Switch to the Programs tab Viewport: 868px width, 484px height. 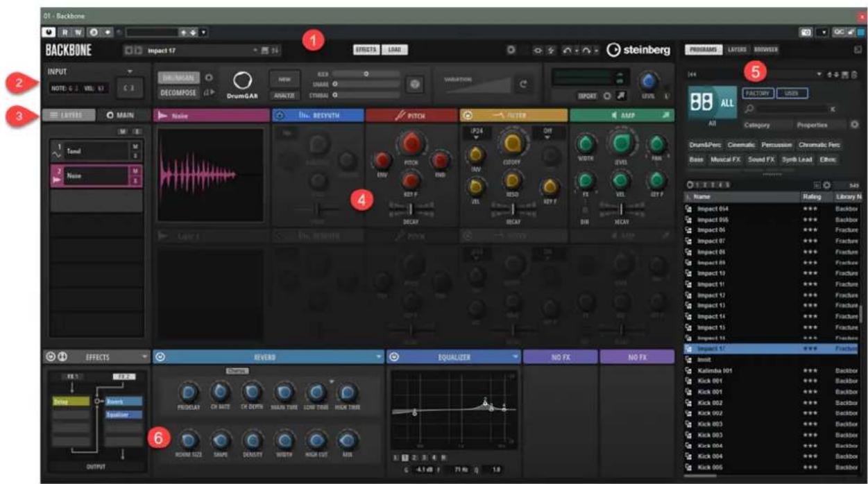pos(703,50)
